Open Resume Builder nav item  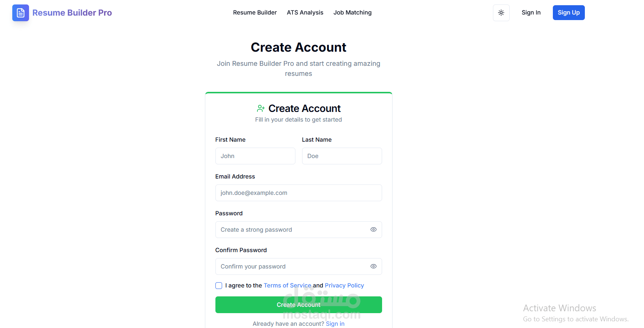click(255, 13)
